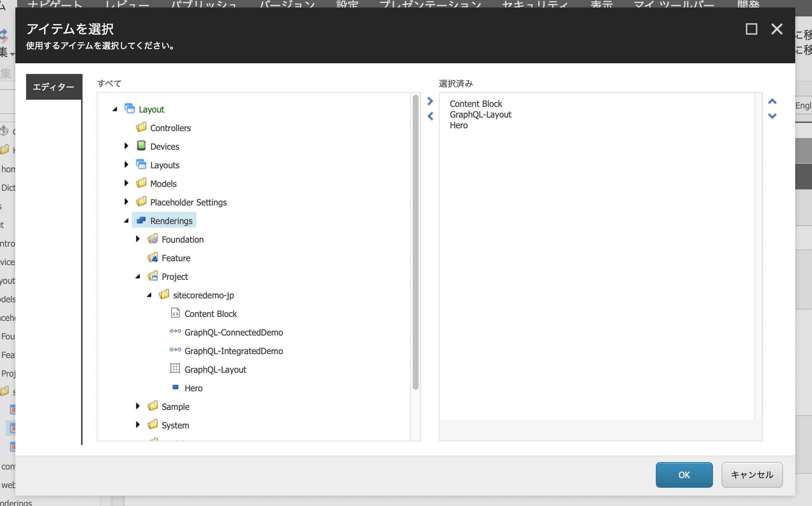Click the Content Block rendering icon
812x506 pixels.
(175, 313)
